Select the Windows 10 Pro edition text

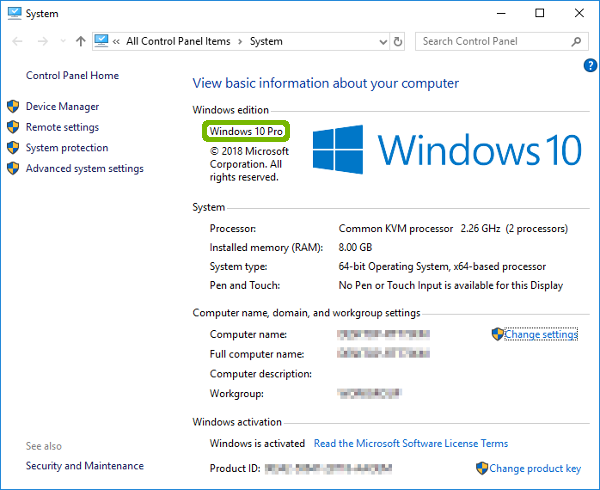point(246,131)
